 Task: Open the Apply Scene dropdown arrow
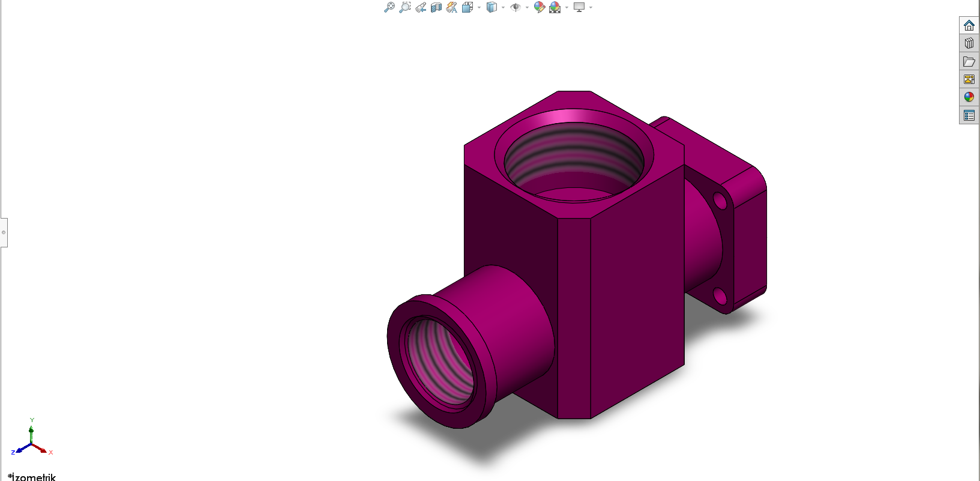tap(567, 7)
